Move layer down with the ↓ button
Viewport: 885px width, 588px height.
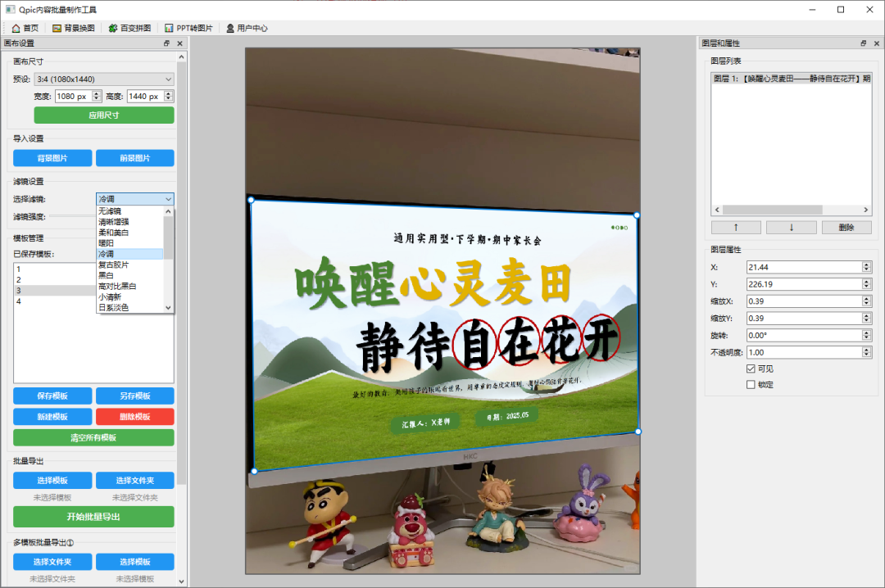[x=791, y=228]
